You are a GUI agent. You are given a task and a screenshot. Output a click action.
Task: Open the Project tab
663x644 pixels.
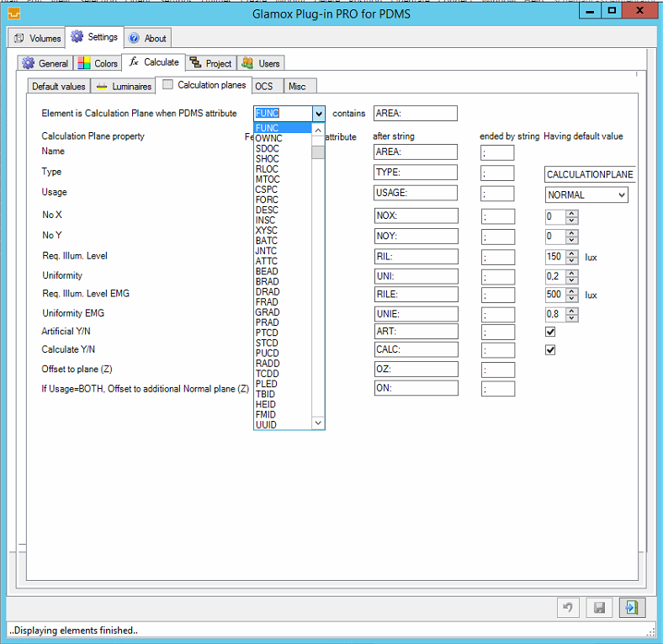pyautogui.click(x=211, y=63)
